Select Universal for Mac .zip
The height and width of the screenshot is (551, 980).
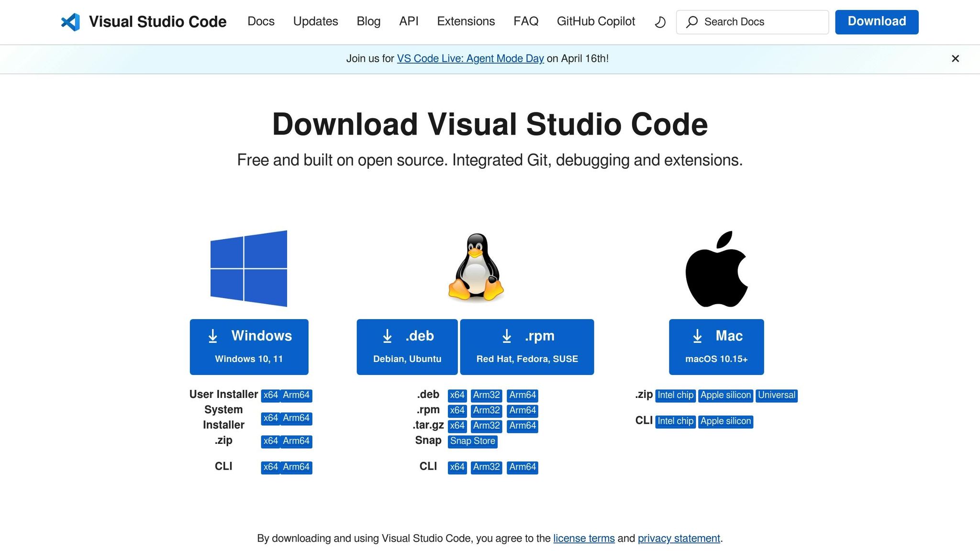777,396
